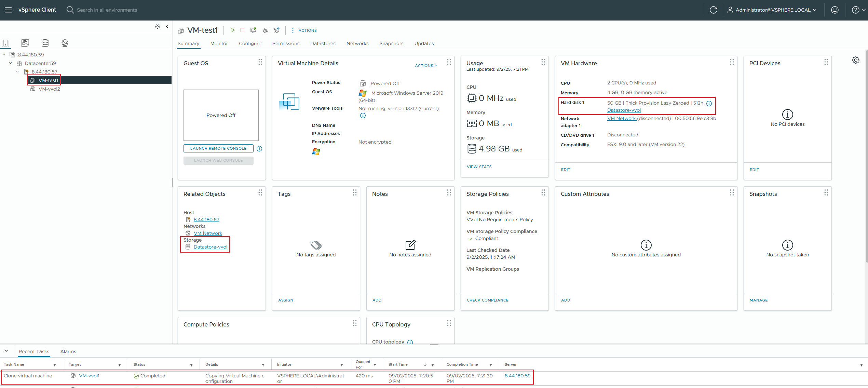Filter the Status column

point(191,365)
